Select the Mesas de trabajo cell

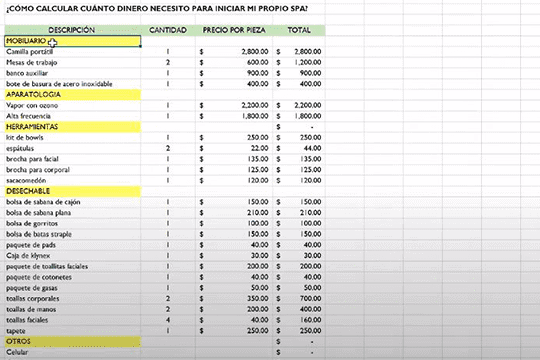click(x=73, y=62)
